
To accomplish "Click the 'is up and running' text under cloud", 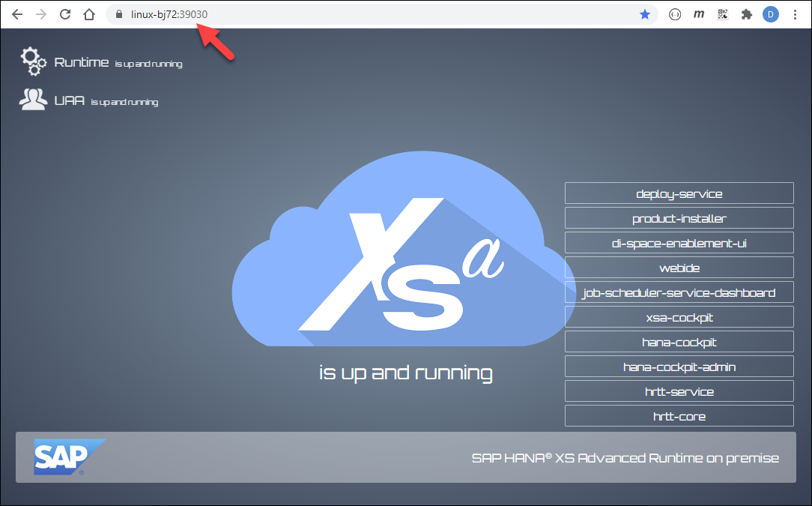I will click(406, 373).
